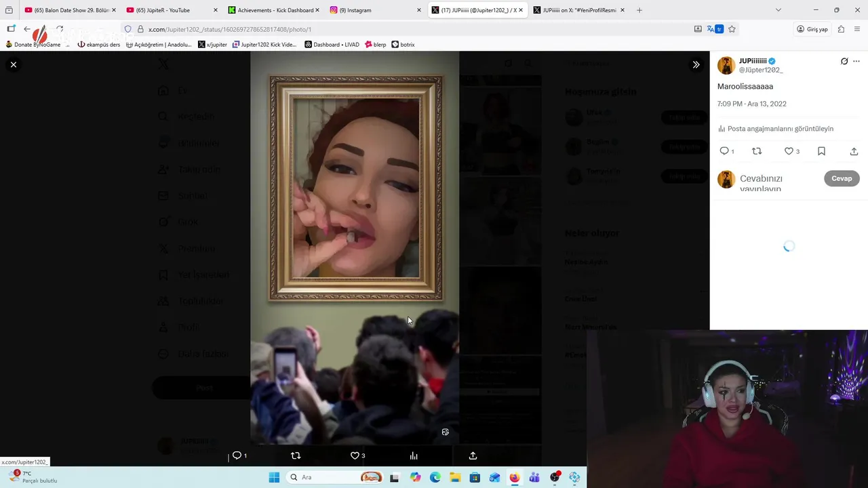The height and width of the screenshot is (488, 868).
Task: Open the Firefox application menu
Action: 858,29
